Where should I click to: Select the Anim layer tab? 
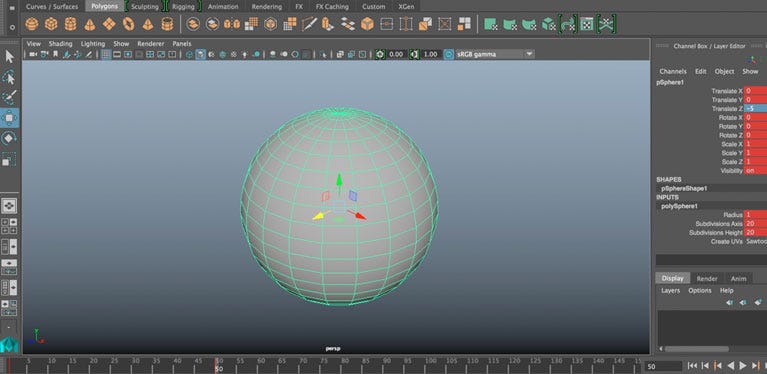[739, 279]
